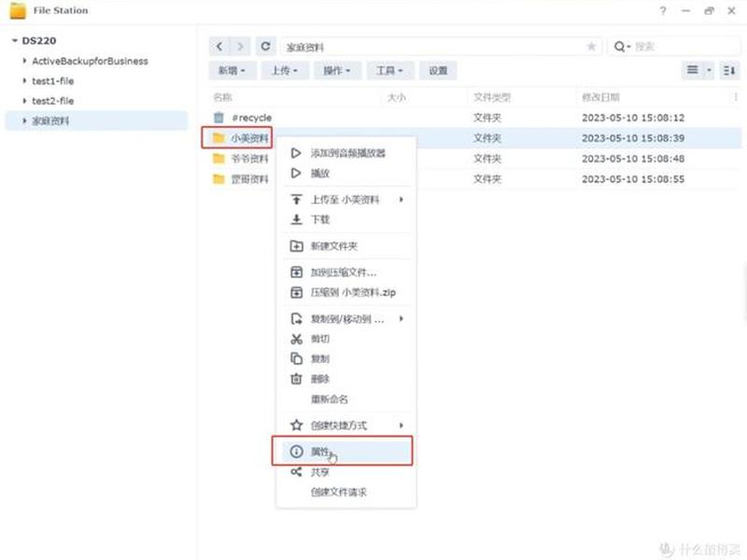Open the 上传至 小美资料 submenu
747x560 pixels.
347,200
